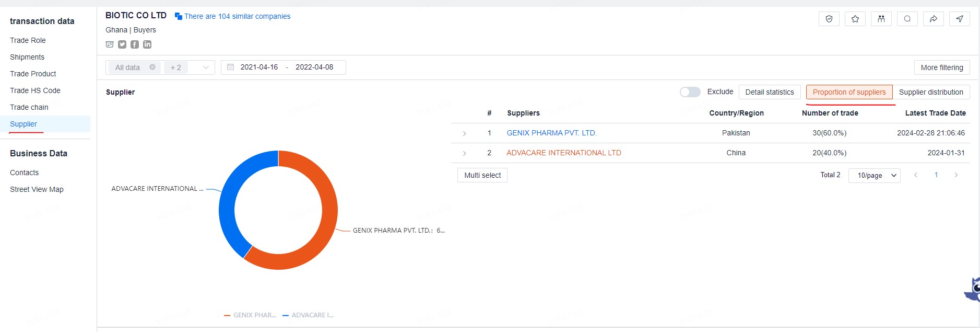Click the Latest Trade Date column header
This screenshot has width=980, height=332.
point(936,113)
